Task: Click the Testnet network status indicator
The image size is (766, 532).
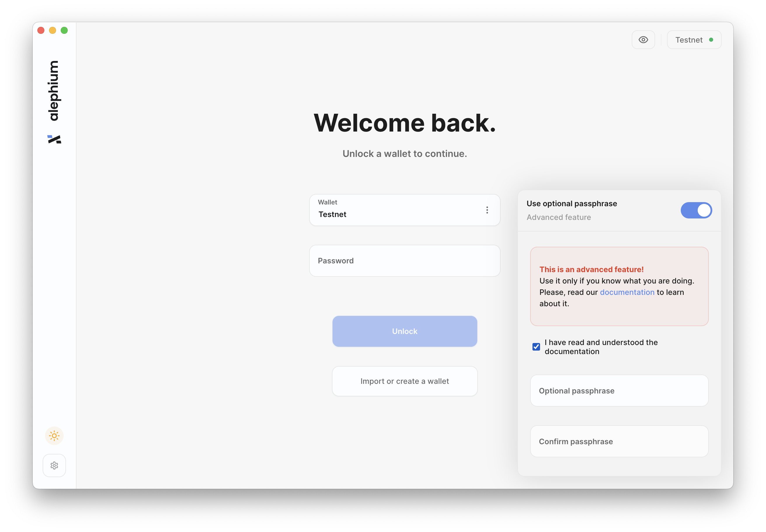Action: (694, 40)
